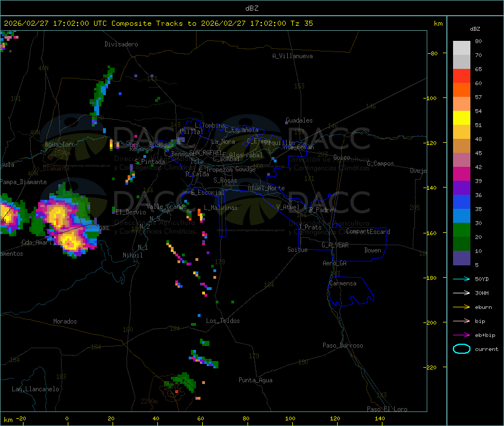The height and width of the screenshot is (426, 504).
Task: Click the 'El_Desvio' map label
Action: click(x=130, y=212)
